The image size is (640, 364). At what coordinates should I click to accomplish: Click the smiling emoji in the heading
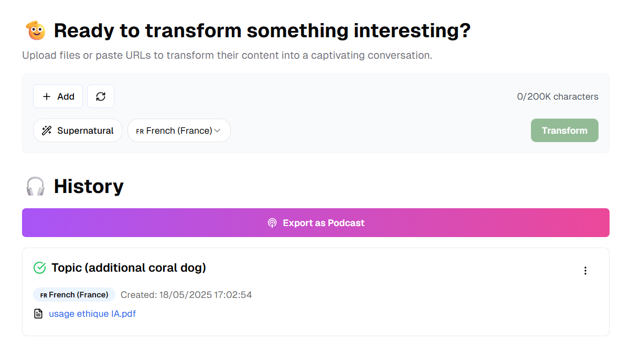(36, 31)
